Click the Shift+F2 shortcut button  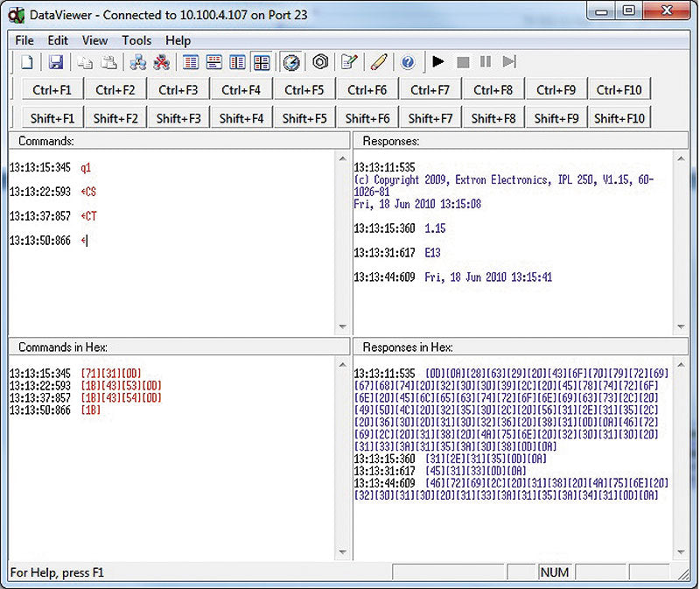(x=115, y=118)
